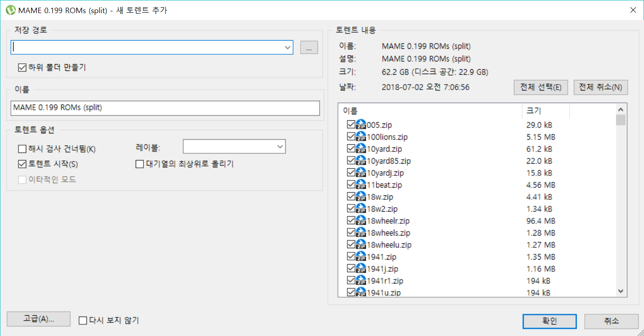Close the add torrent dialog window
The image size is (644, 336).
pos(632,10)
